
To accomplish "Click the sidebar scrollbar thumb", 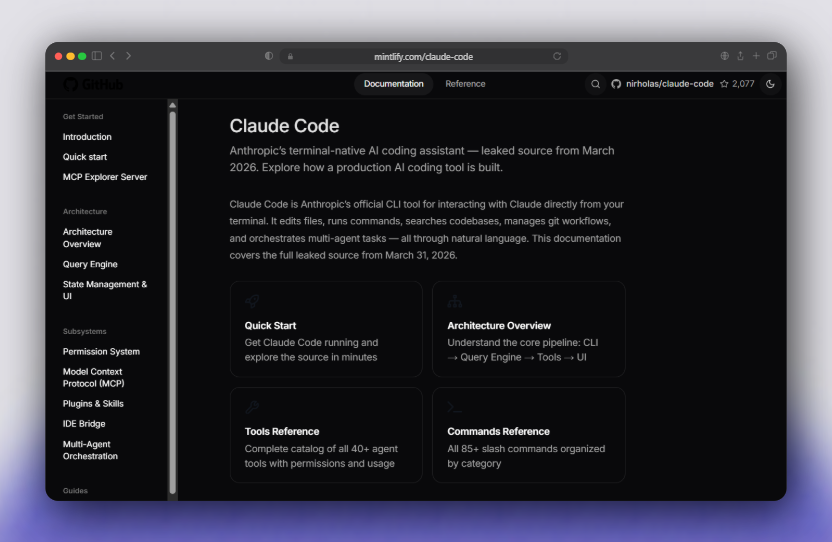I will coord(172,303).
